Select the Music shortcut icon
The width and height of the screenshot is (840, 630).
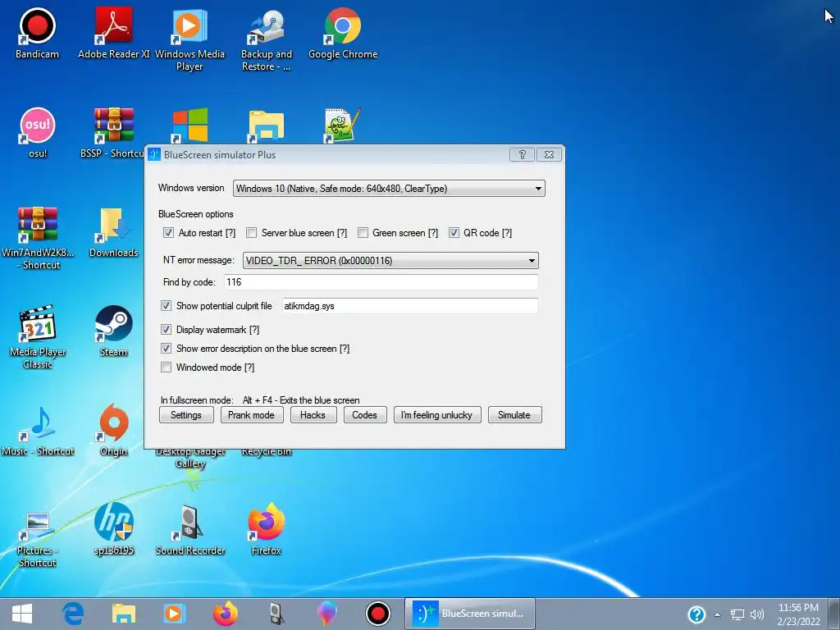[38, 431]
